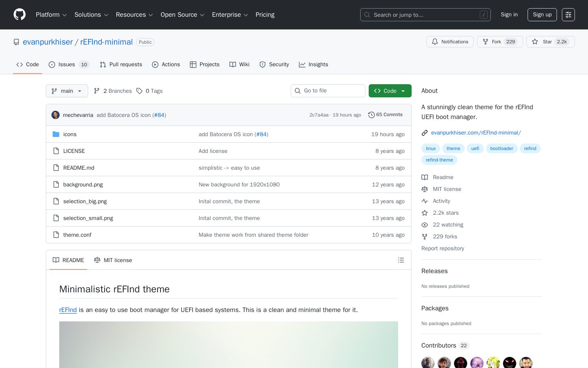
Task: Click the Sign up button
Action: [542, 15]
